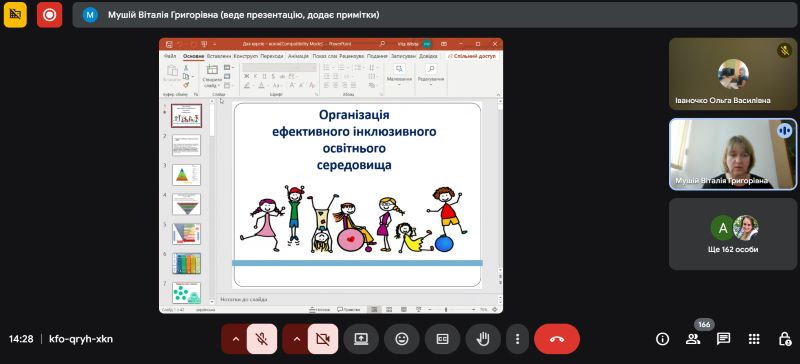Open the emoji reactions in Meet
800x364 pixels.
tap(402, 339)
